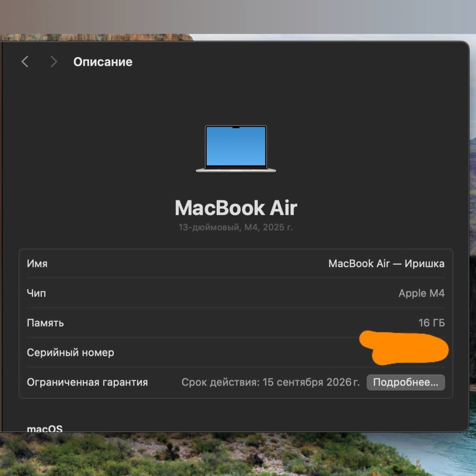Click the Серийный номер label
The width and height of the screenshot is (476, 476).
coord(71,352)
